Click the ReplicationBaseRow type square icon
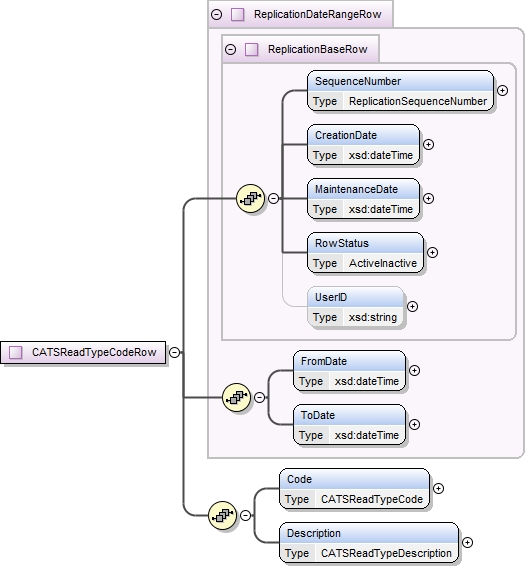This screenshot has width=526, height=568. pyautogui.click(x=251, y=49)
